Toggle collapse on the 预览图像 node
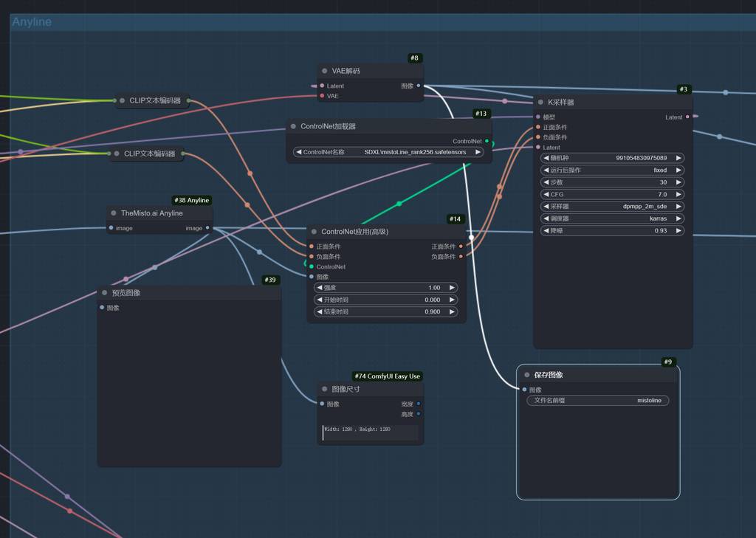756x538 pixels. pyautogui.click(x=105, y=293)
